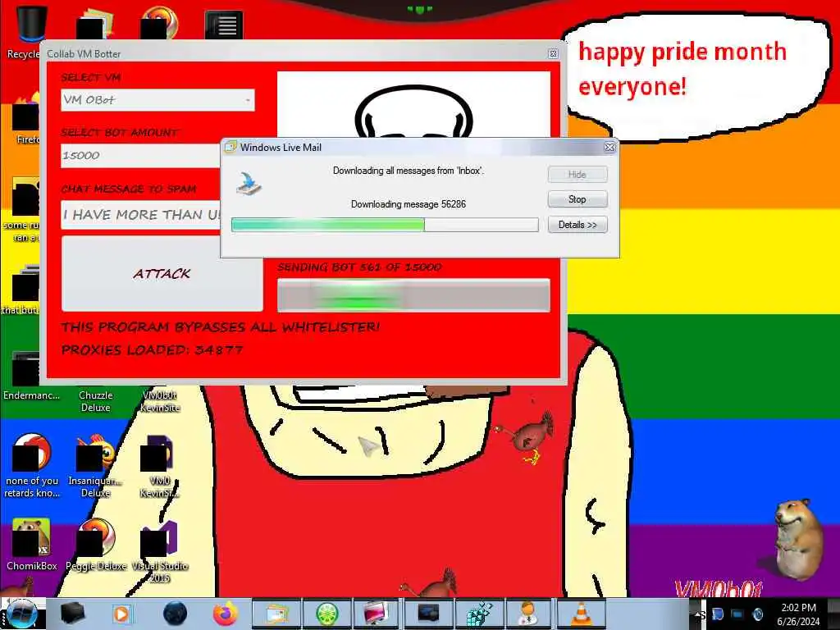Open the dark screen taskbar icon

(428, 614)
